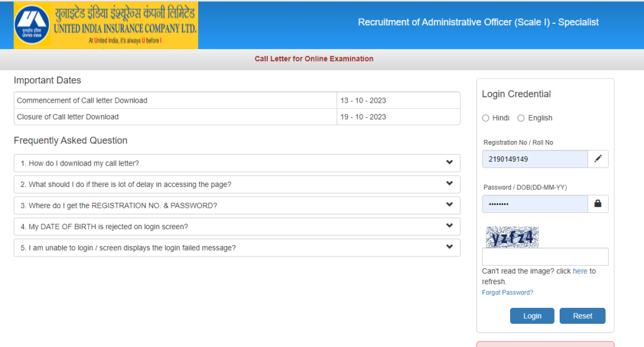Image resolution: width=644 pixels, height=347 pixels.
Task: Click the 'Recruitment of Administrative Officer' title
Action: (x=478, y=22)
